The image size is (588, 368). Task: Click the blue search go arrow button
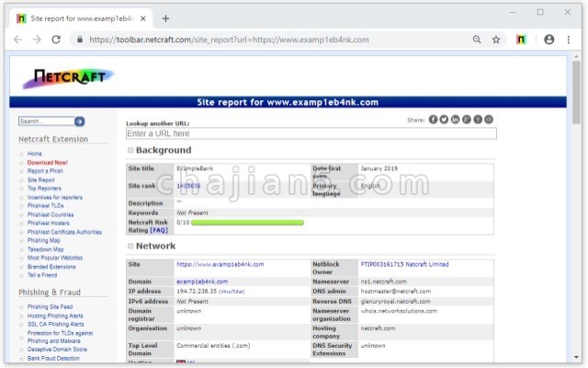click(x=80, y=121)
